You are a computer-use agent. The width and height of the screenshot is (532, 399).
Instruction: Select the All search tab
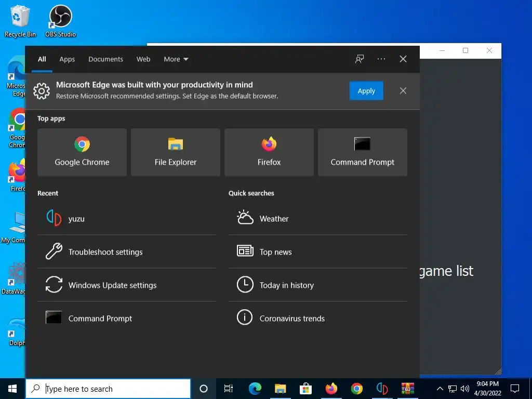click(42, 59)
